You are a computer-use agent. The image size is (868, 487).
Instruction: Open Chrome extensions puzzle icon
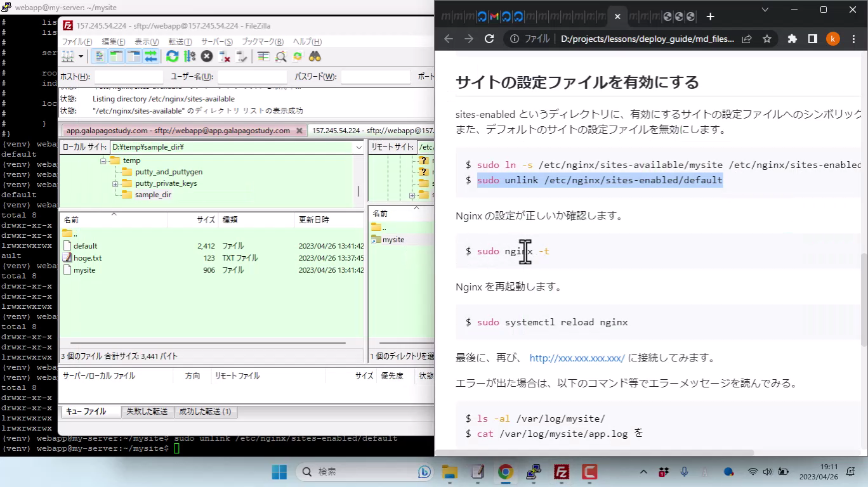792,39
